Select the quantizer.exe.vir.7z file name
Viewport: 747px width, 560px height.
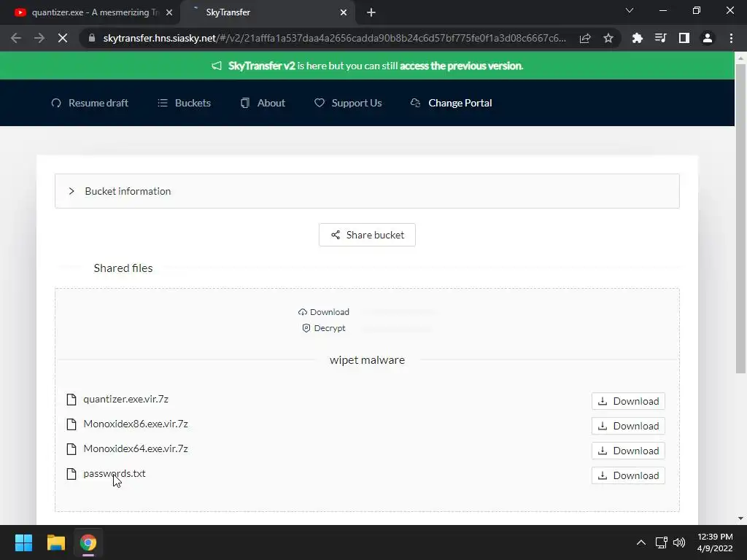click(x=125, y=399)
